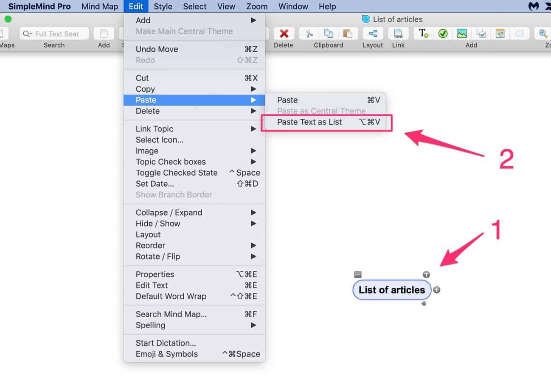Choose Paste Text as List
Image resolution: width=551 pixels, height=392 pixels.
tap(326, 122)
